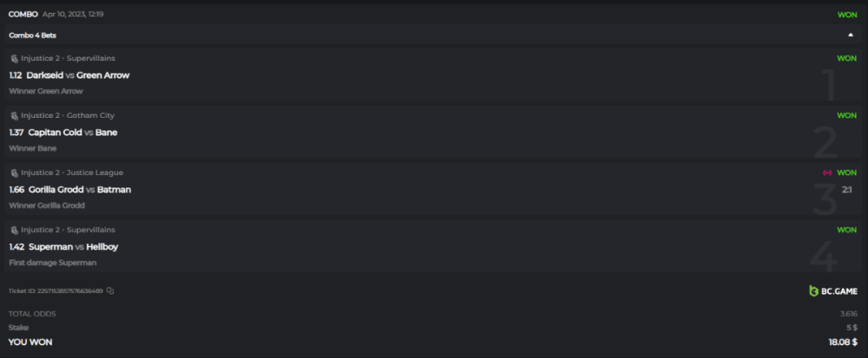Click the COMBO header label
This screenshot has width=868, height=358.
point(23,14)
